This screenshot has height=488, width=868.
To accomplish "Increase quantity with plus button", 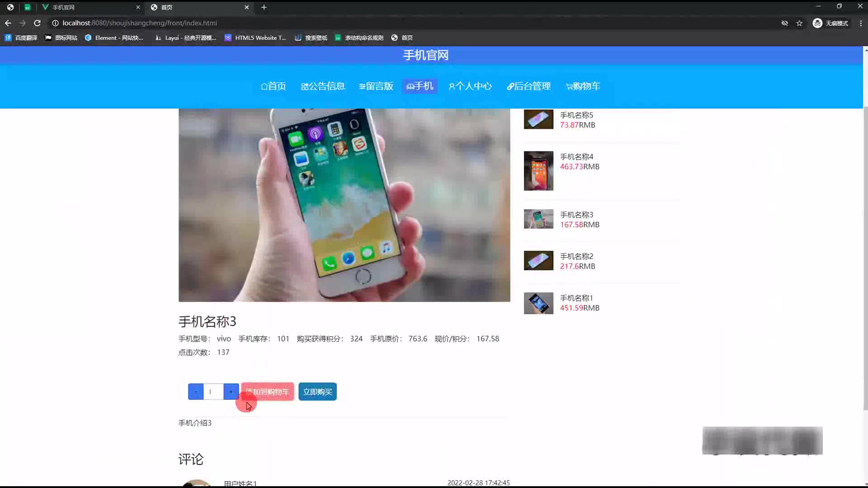I will click(231, 392).
